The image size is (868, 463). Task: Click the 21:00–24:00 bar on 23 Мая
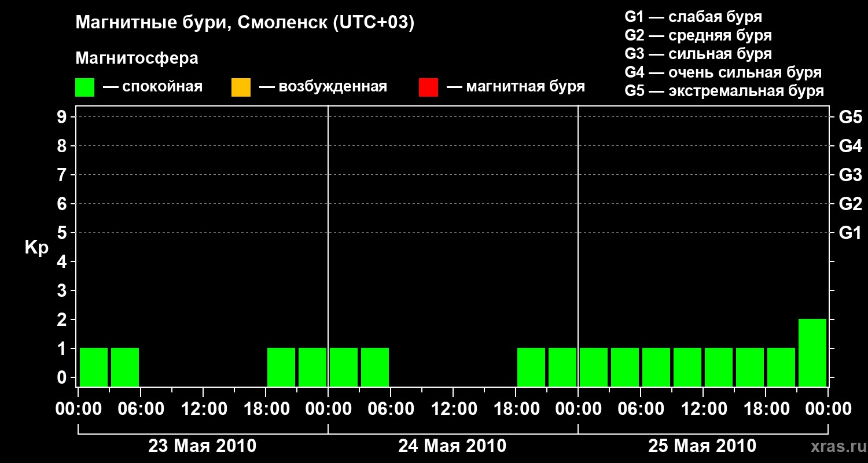[x=312, y=367]
